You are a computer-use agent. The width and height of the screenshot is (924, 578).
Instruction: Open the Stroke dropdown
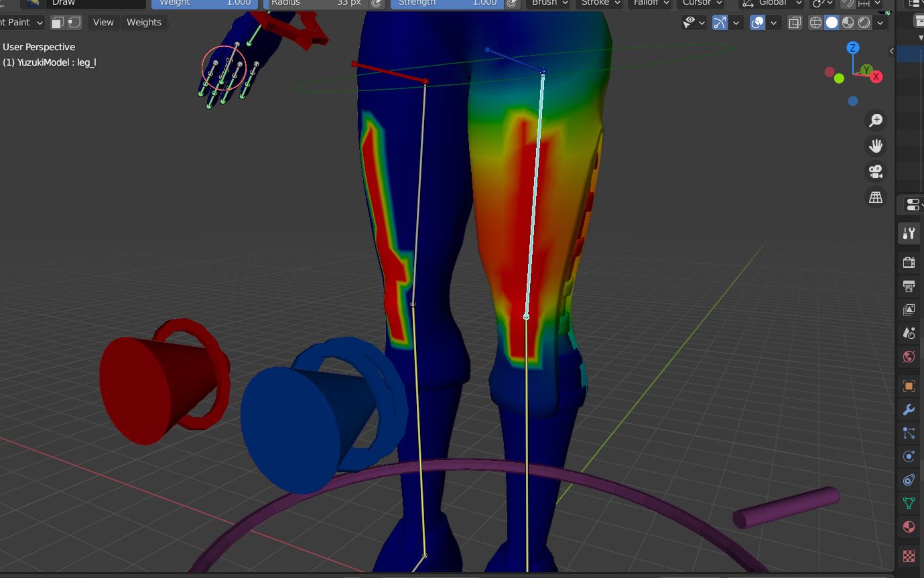point(598,3)
